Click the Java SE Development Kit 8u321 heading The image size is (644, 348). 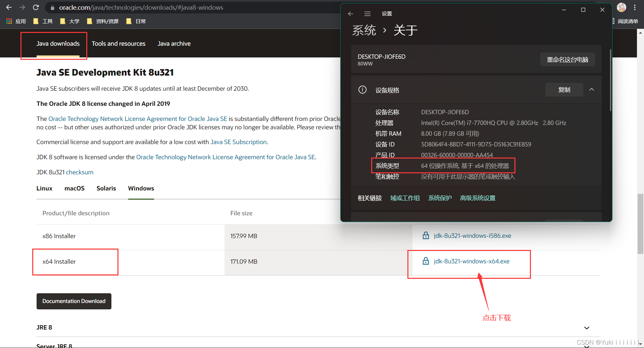[x=105, y=73]
